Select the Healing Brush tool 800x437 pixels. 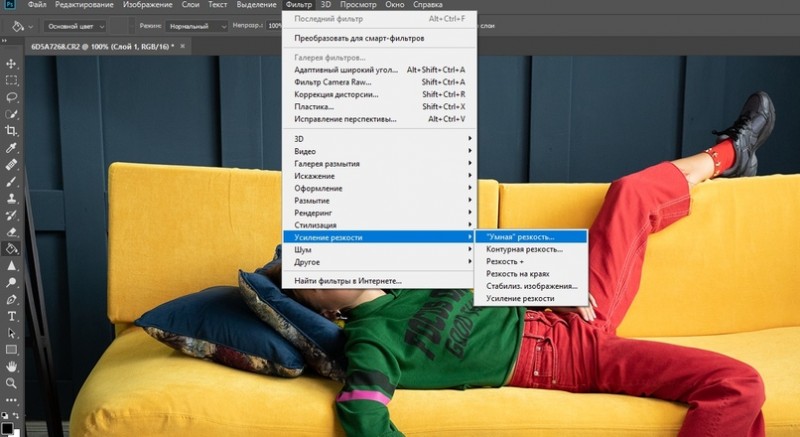point(11,165)
